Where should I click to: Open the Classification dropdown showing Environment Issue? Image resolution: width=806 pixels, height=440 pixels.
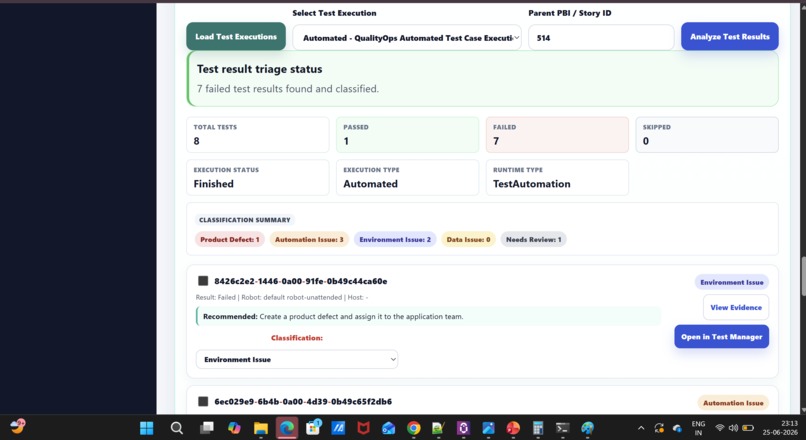[297, 359]
